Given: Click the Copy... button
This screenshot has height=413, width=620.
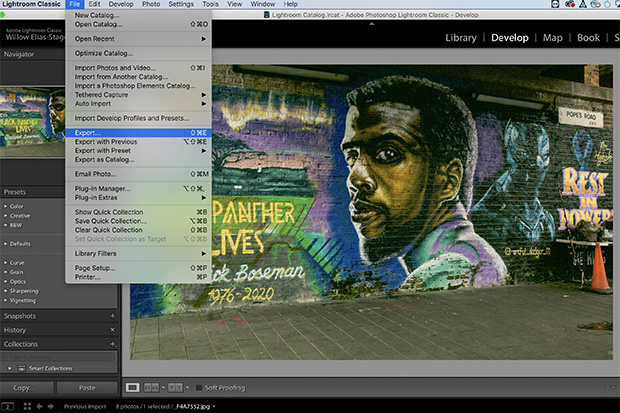Looking at the screenshot, I should 27,388.
